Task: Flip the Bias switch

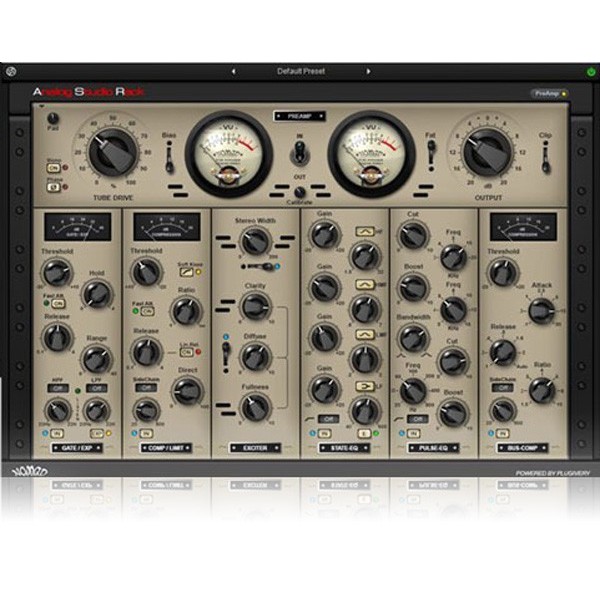Action: click(169, 157)
